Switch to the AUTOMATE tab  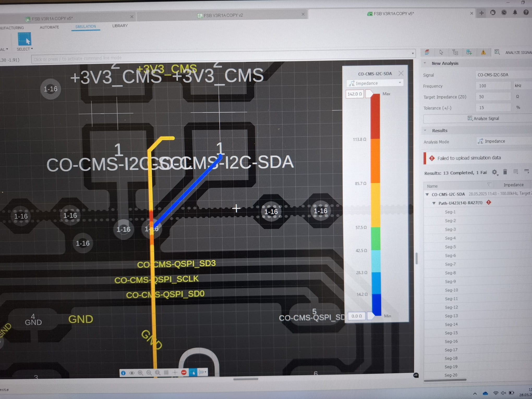49,27
